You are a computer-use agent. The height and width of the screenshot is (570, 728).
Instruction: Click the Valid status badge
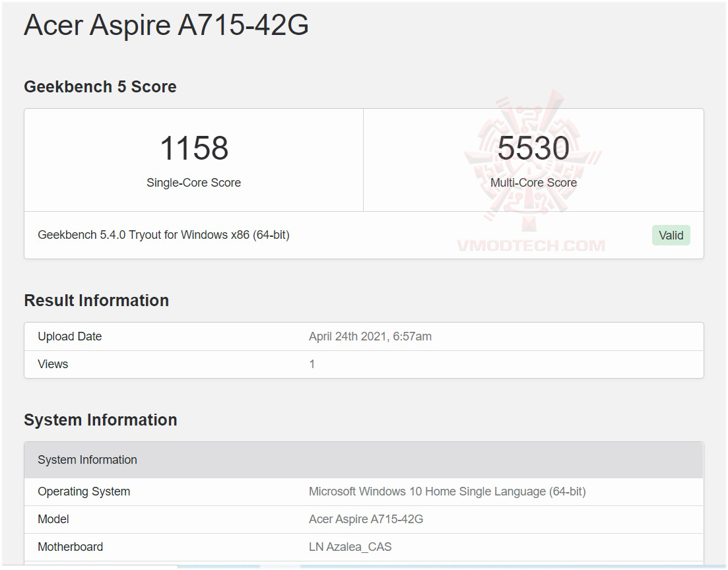[x=671, y=236]
